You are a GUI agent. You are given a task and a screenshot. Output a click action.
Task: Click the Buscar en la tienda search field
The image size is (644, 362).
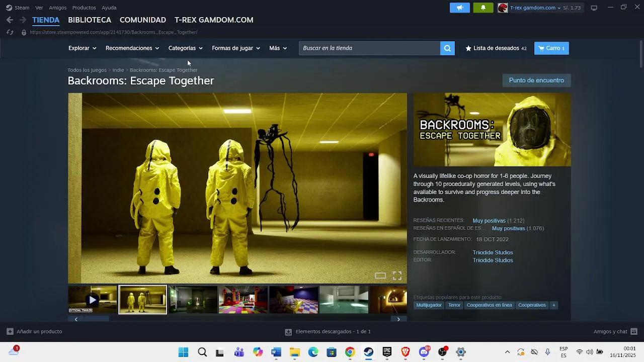click(369, 48)
